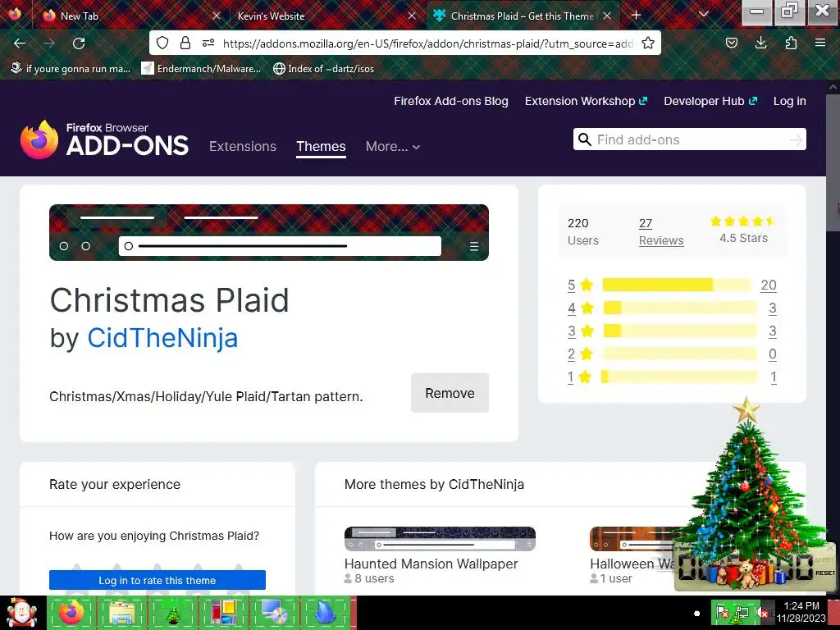The image size is (840, 630).
Task: Open the 2-star review count link
Action: point(773,354)
